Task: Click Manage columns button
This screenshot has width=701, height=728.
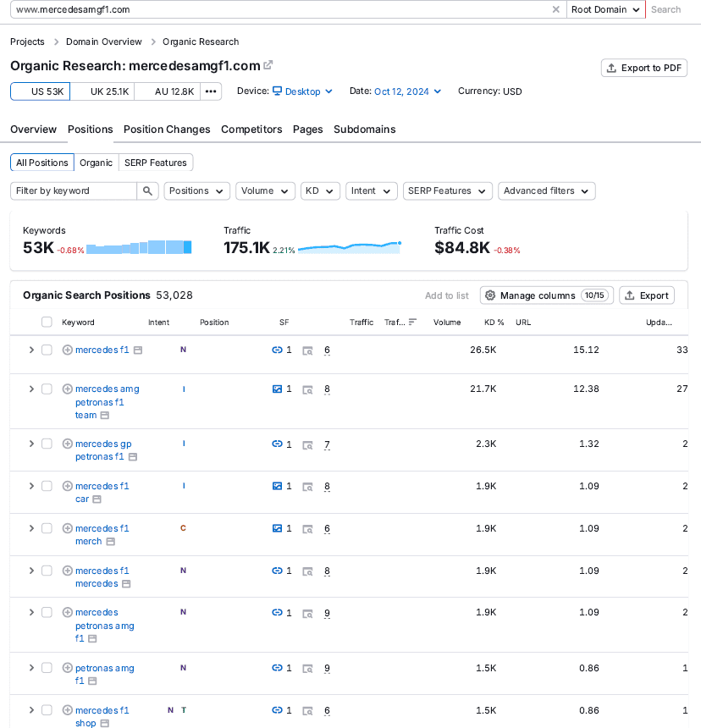Action: (x=547, y=295)
